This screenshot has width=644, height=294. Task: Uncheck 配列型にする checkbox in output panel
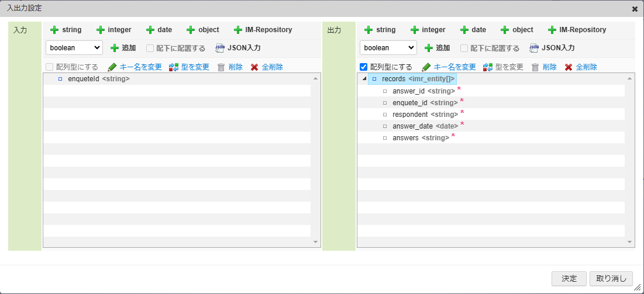[363, 67]
